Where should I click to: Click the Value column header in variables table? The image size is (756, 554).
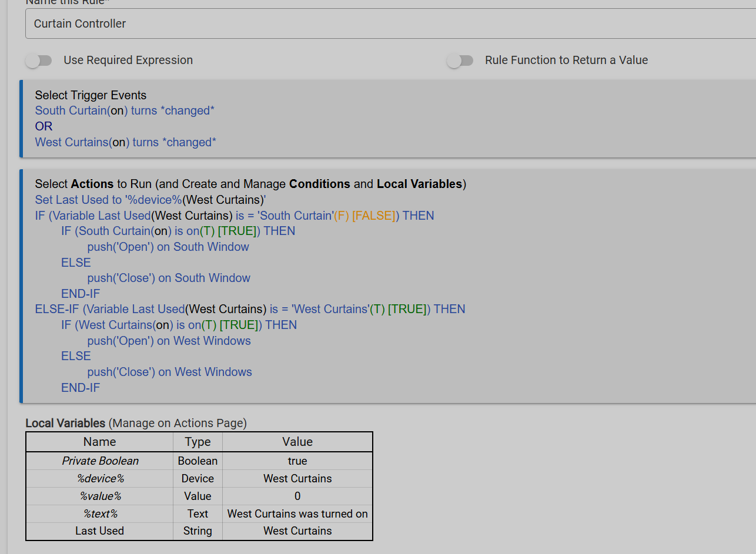point(297,442)
